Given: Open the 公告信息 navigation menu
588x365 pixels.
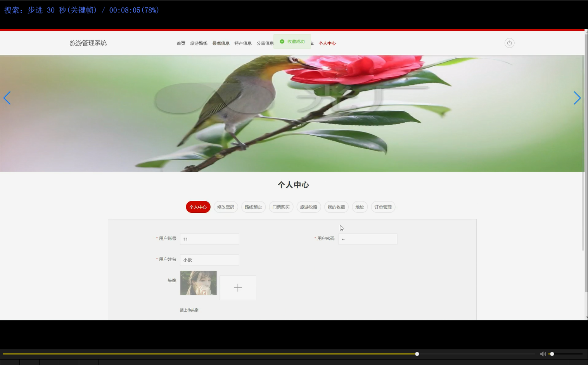Looking at the screenshot, I should 265,43.
